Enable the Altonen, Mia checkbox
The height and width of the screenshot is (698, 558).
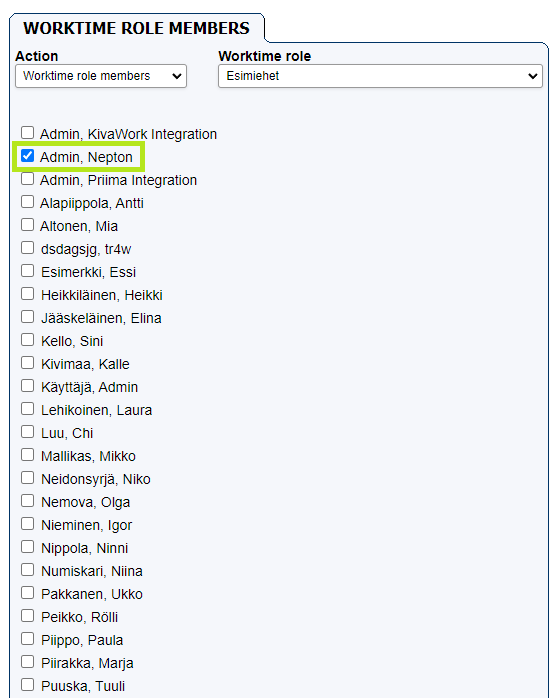[x=28, y=225]
